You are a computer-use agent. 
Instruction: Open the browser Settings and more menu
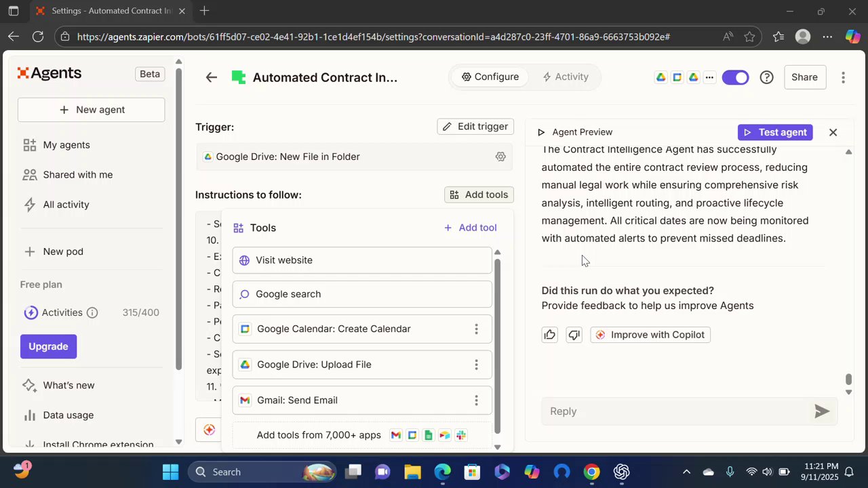[x=827, y=37]
